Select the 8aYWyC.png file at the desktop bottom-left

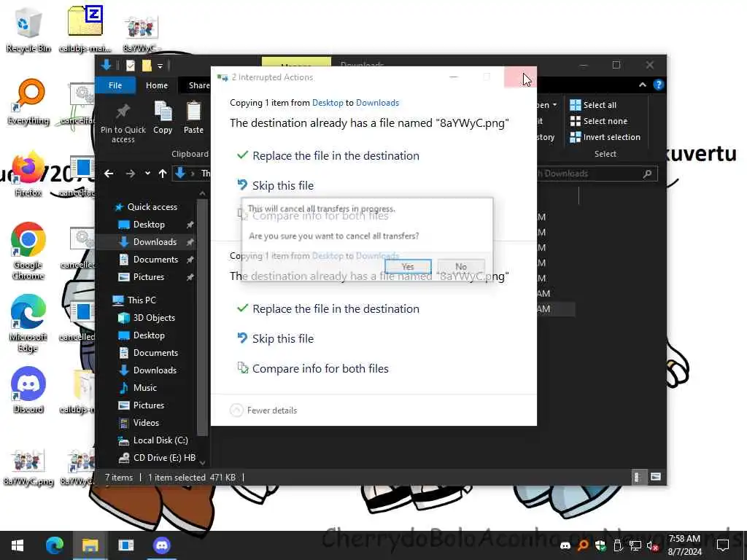[x=28, y=467]
